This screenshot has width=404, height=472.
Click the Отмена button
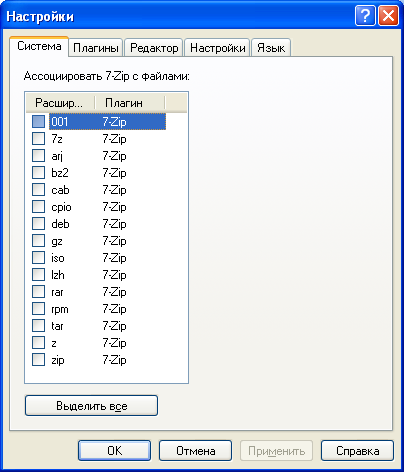pyautogui.click(x=195, y=451)
